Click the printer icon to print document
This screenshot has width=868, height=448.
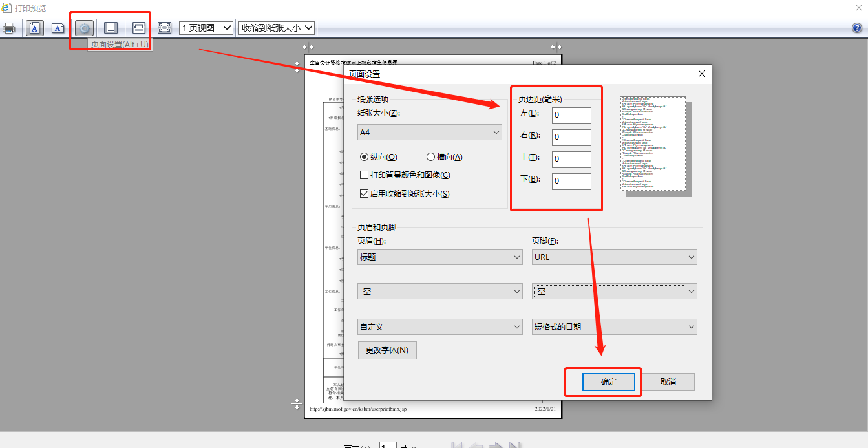click(x=9, y=28)
